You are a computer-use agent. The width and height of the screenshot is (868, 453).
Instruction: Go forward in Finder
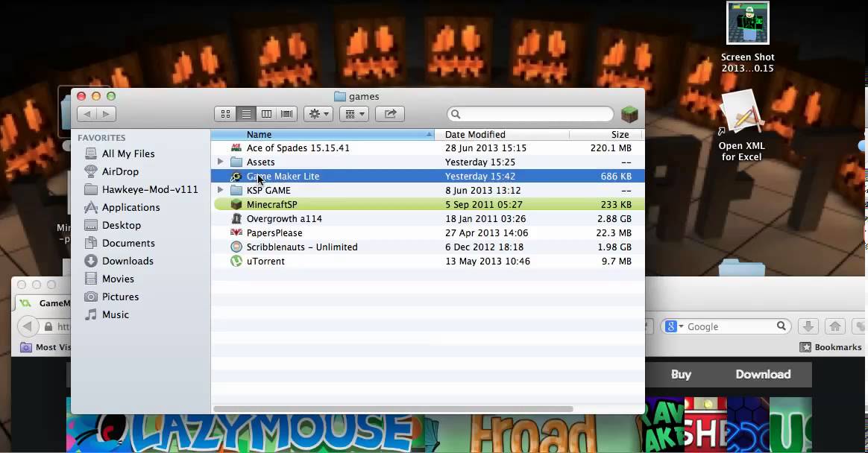[x=107, y=114]
